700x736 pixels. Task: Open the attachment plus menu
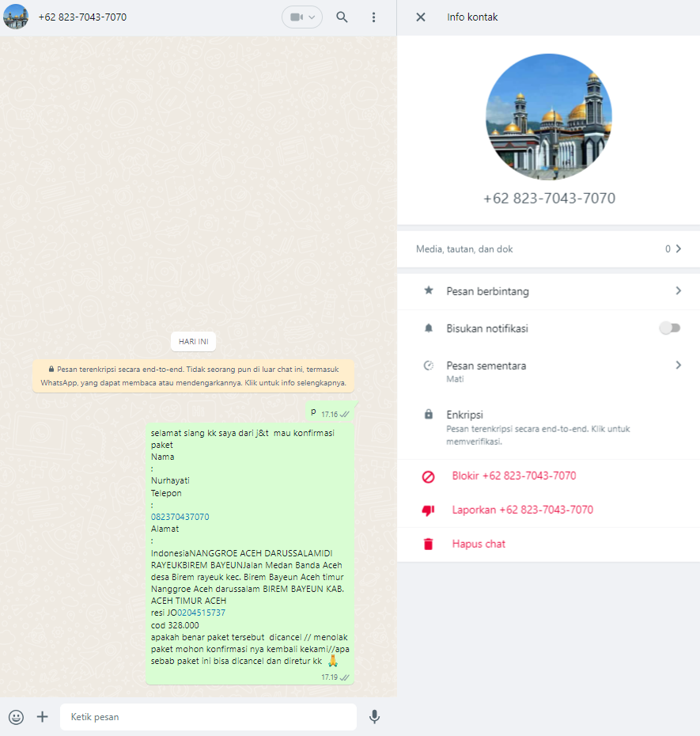tap(42, 717)
